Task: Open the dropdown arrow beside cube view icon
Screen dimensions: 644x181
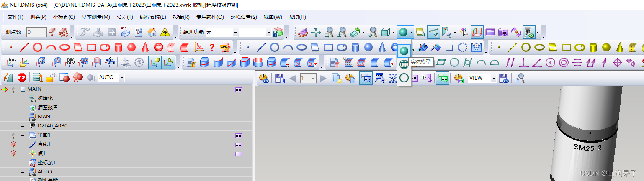Action: (394, 32)
